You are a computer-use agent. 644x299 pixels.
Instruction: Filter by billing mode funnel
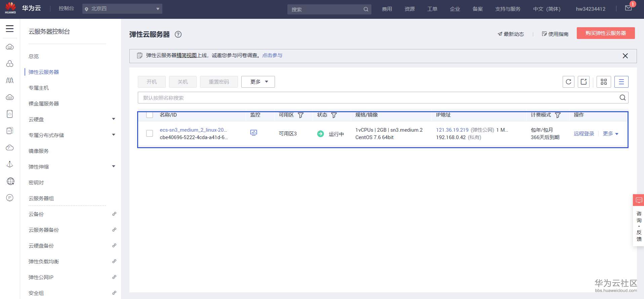[558, 115]
